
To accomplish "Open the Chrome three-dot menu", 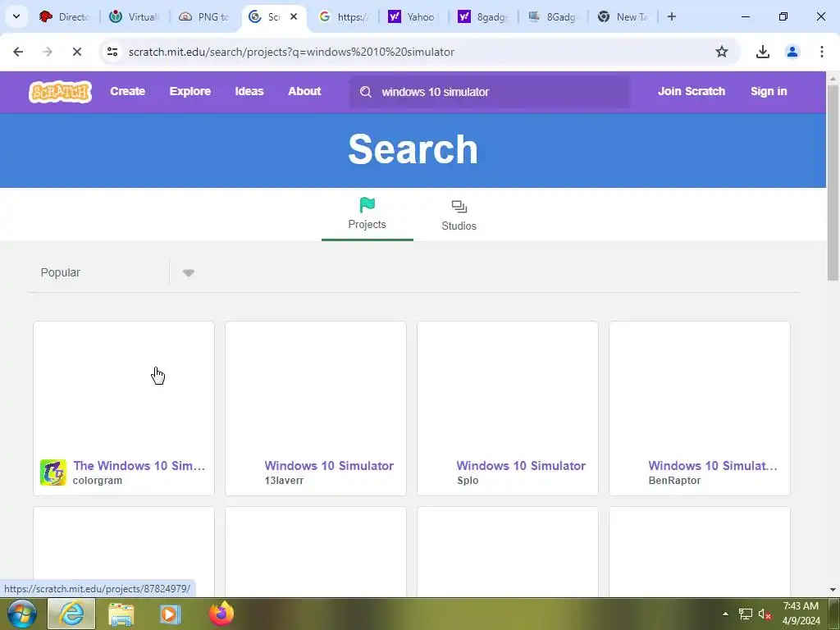I will (821, 52).
